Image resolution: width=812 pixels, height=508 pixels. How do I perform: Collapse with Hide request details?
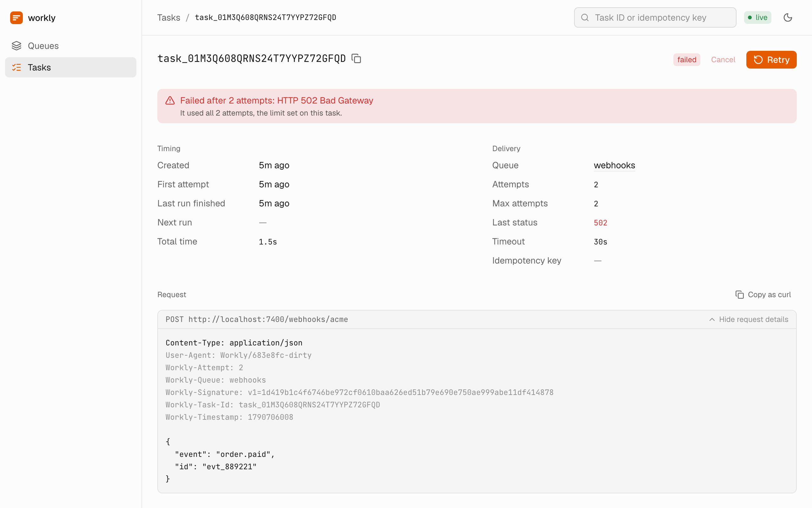pos(749,319)
